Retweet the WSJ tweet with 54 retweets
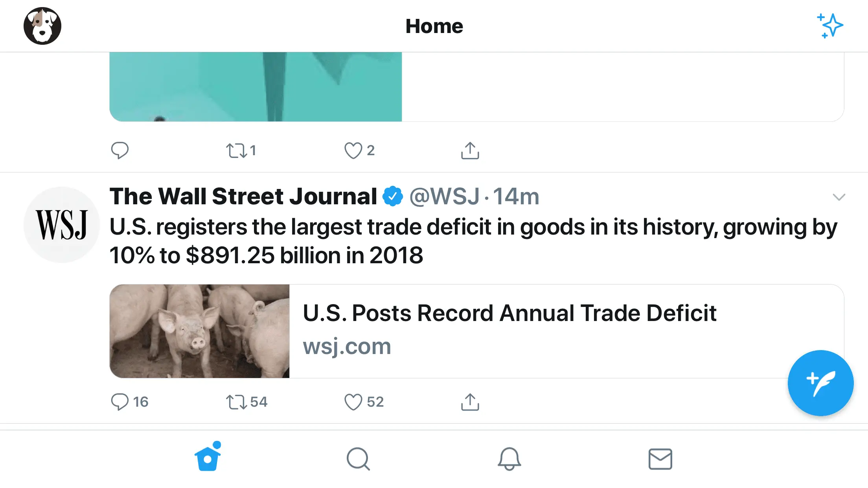 click(x=237, y=402)
